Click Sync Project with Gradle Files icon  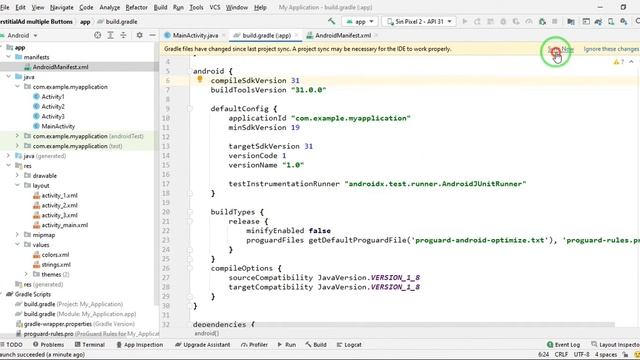[x=598, y=22]
